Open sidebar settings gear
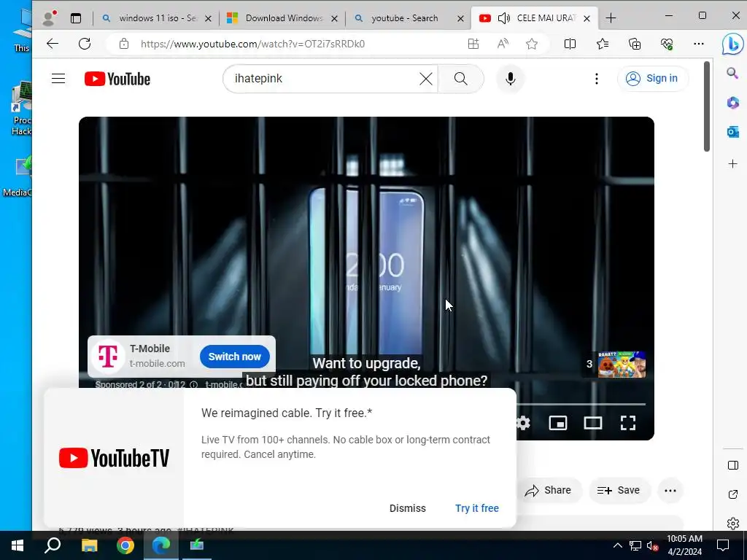Image resolution: width=747 pixels, height=560 pixels. (x=733, y=524)
